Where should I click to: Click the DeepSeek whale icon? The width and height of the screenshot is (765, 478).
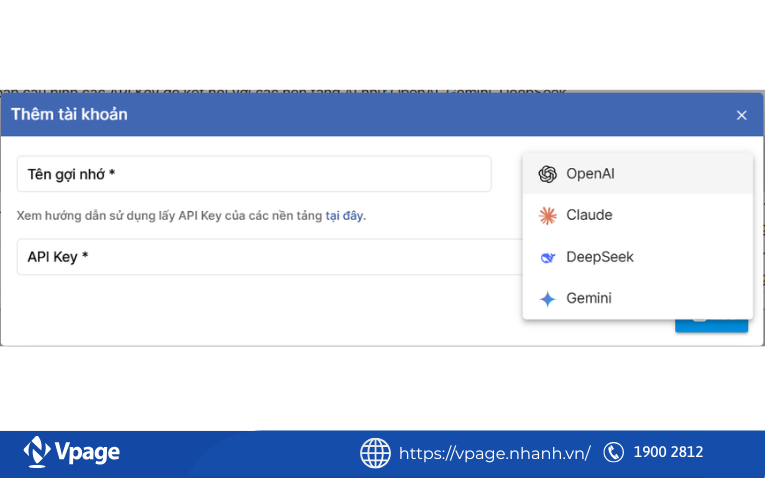pos(547,257)
